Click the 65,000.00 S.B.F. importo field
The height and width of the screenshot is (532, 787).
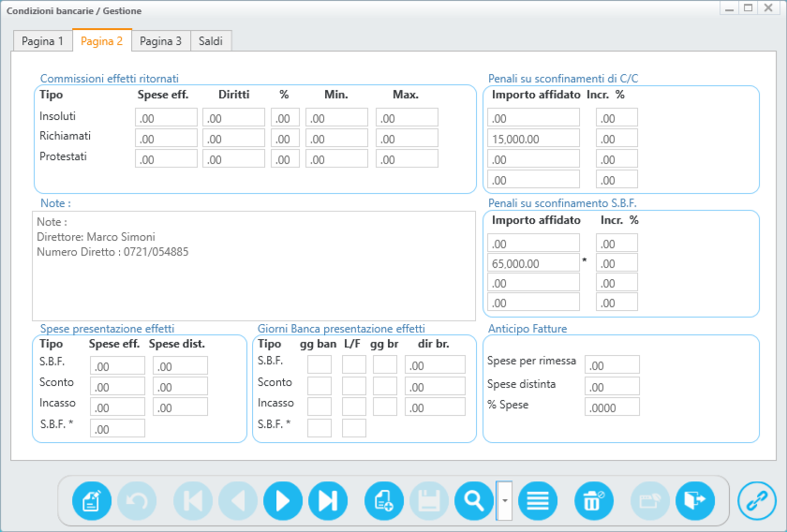(x=533, y=262)
